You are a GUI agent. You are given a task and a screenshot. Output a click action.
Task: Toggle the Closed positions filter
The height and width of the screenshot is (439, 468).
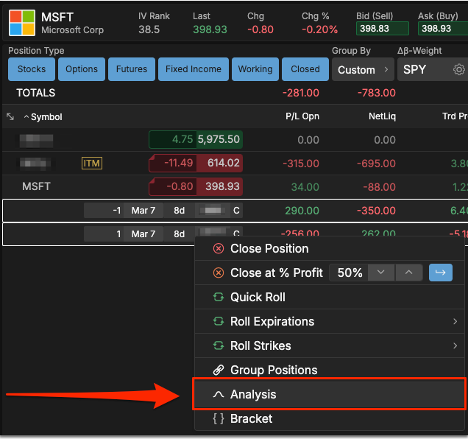tap(305, 69)
